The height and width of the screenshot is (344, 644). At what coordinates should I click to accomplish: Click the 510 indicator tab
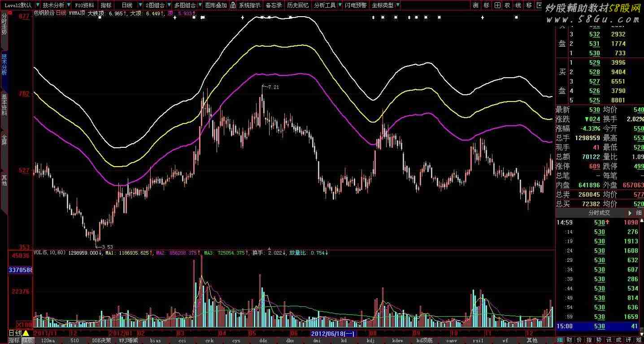(x=74, y=340)
